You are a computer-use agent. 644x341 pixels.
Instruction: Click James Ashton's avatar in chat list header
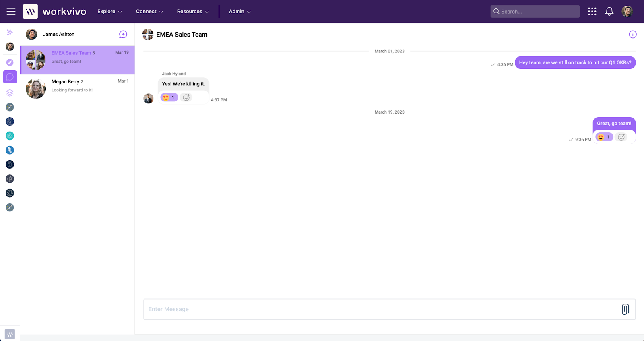point(31,35)
